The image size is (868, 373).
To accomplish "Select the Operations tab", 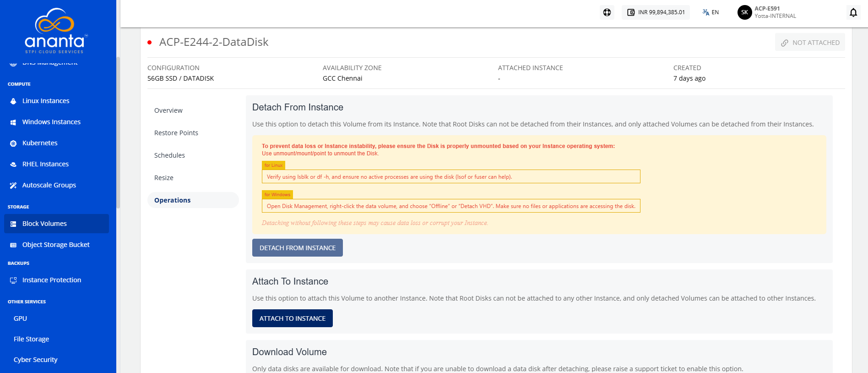I will coord(193,200).
